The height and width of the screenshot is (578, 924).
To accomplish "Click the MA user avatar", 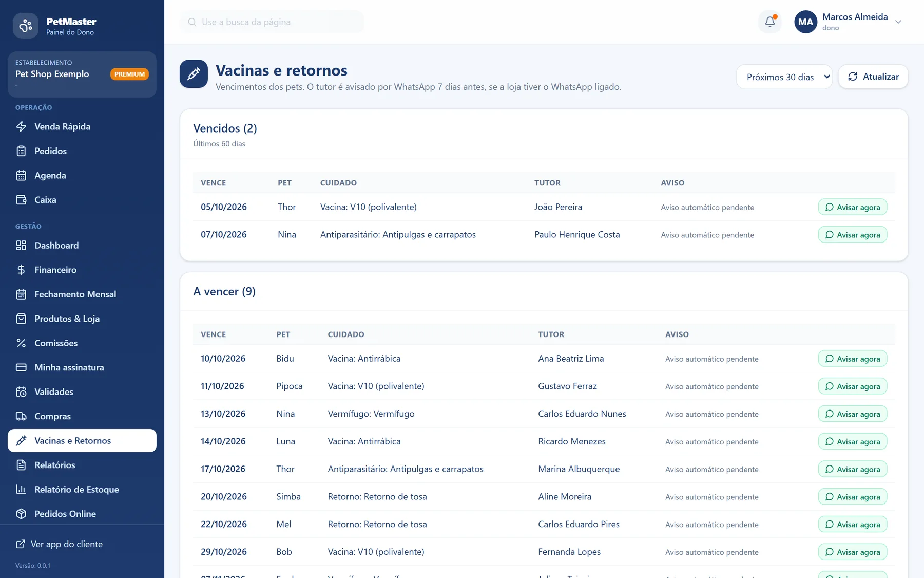I will pyautogui.click(x=805, y=22).
